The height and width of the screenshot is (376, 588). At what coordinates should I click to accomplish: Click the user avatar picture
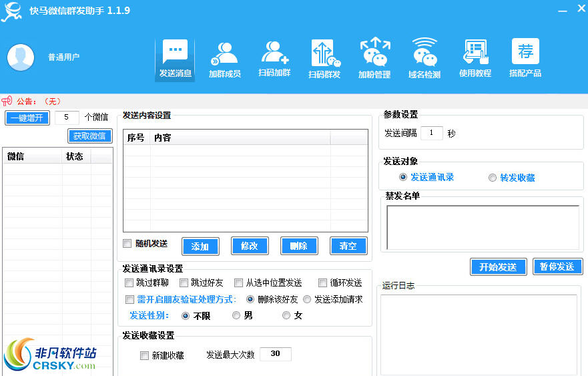[x=21, y=57]
